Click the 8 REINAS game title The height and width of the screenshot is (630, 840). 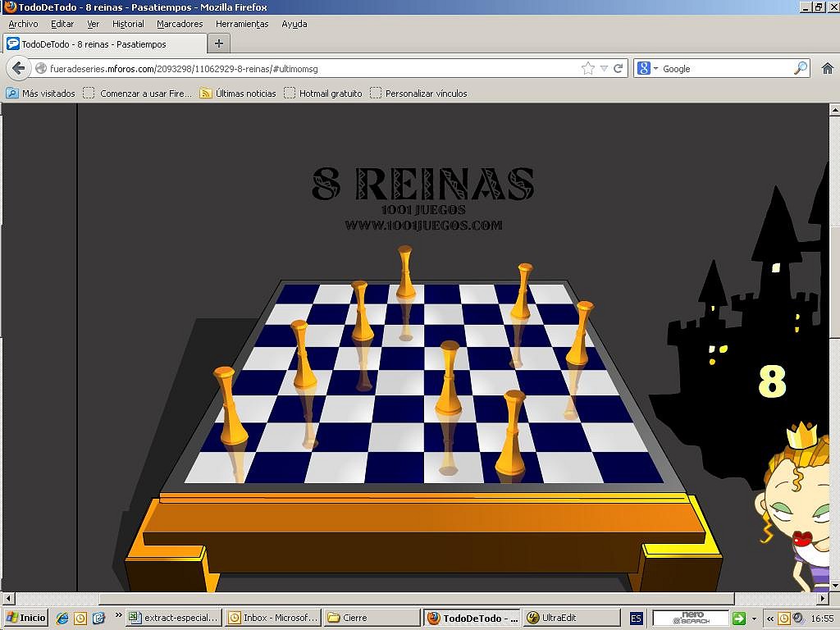coord(422,183)
